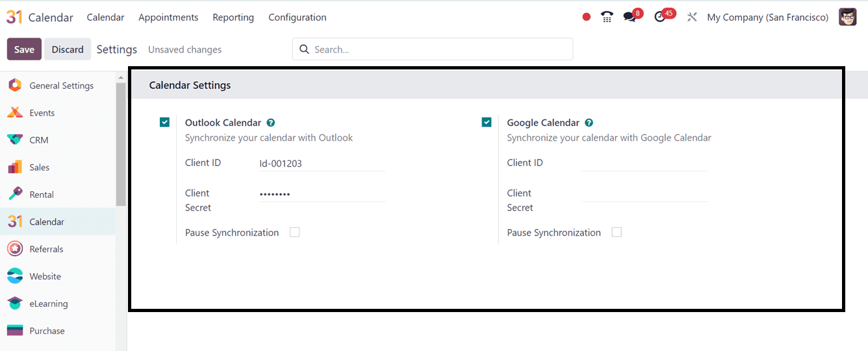This screenshot has height=351, width=868.
Task: Click the Outlook Calendar help icon
Action: [271, 123]
